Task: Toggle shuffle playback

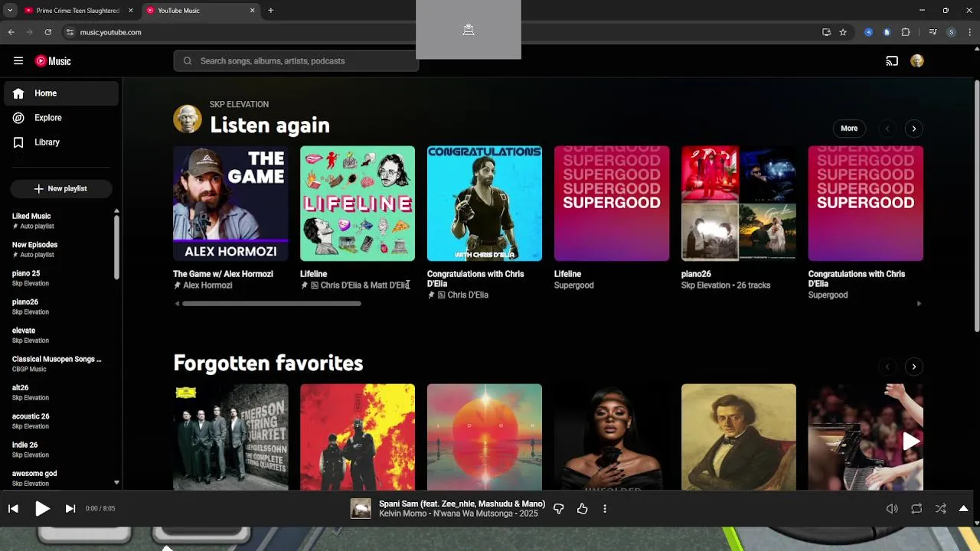Action: (941, 508)
